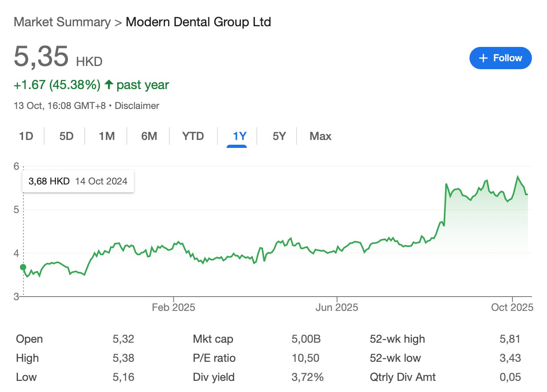The image size is (547, 392).
Task: Click the Mkt cap label
Action: (213, 339)
